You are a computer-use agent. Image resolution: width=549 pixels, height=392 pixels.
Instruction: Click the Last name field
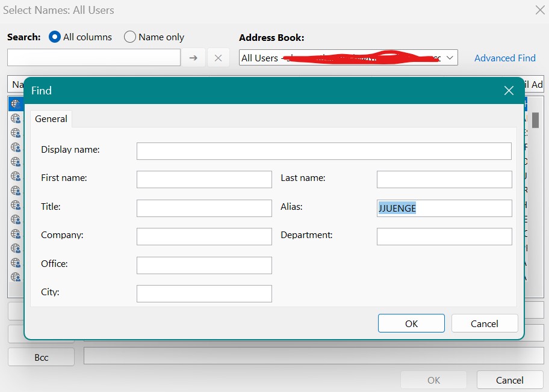[444, 179]
